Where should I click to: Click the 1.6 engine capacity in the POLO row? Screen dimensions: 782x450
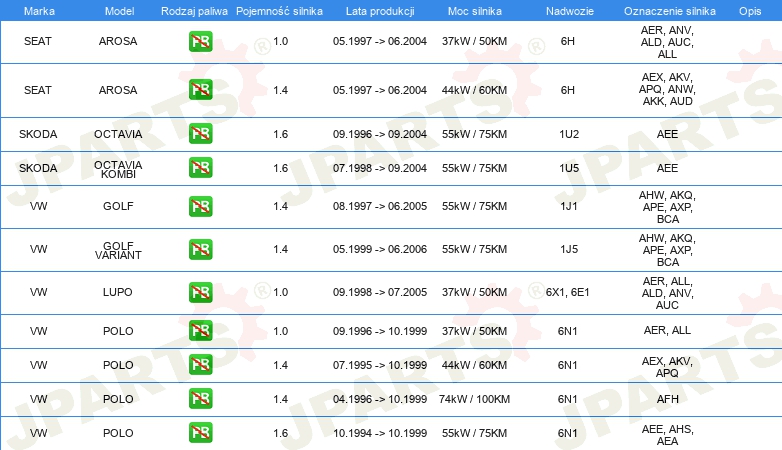(281, 433)
